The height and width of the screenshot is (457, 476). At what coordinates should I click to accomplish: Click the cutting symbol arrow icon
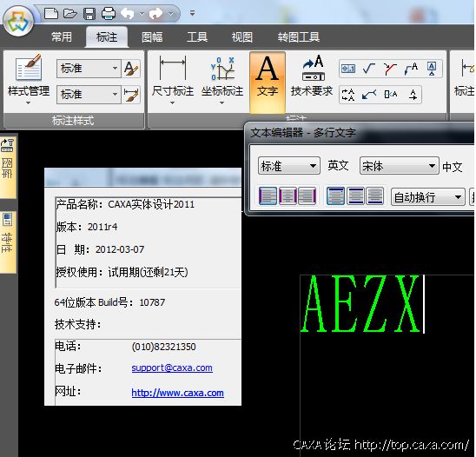413,95
